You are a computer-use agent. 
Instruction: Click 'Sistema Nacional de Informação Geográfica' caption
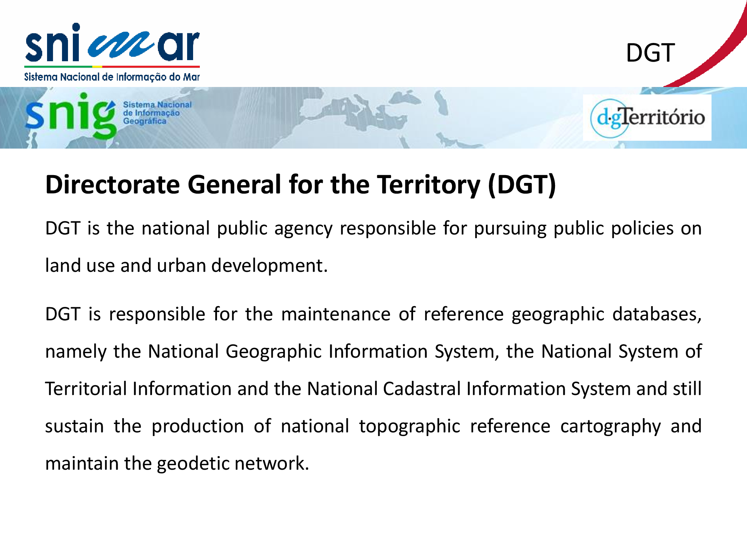pos(157,113)
